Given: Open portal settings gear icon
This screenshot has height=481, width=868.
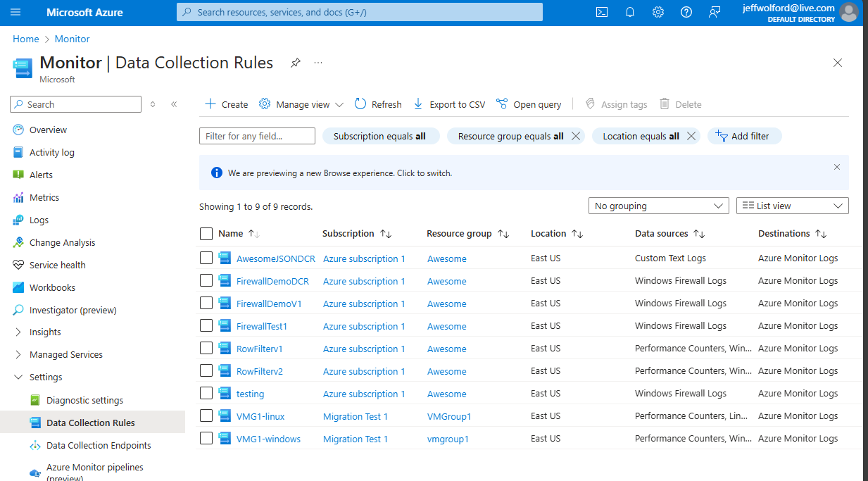Looking at the screenshot, I should click(x=658, y=12).
